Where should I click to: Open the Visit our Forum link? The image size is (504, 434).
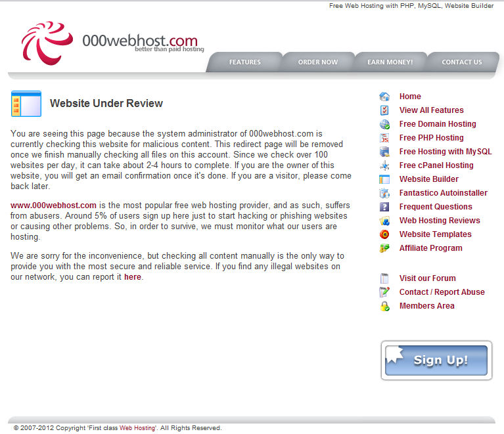pos(428,278)
